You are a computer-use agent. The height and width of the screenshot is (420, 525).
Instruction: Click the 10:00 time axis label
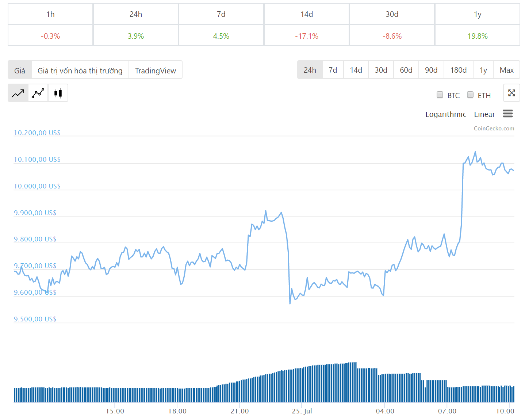(x=505, y=411)
